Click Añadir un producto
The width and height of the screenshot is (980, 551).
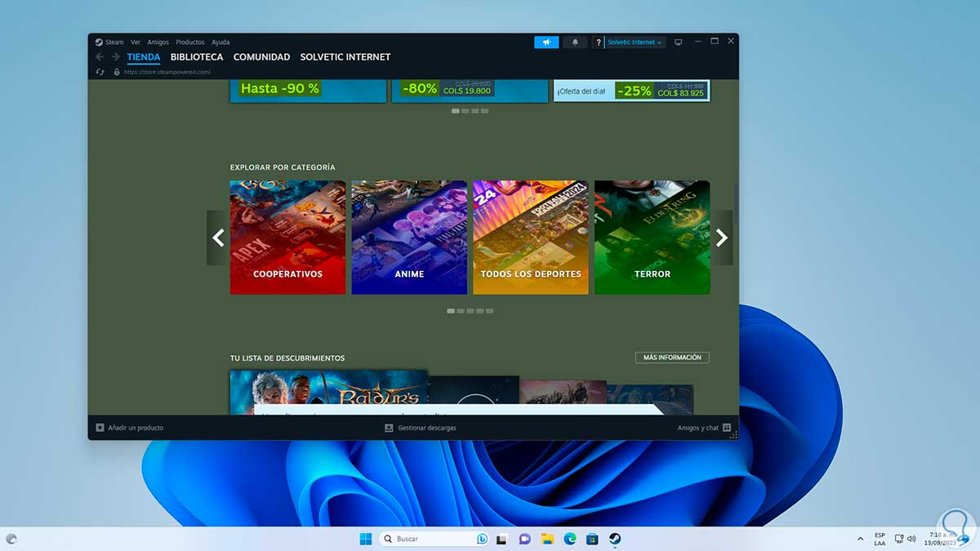[136, 428]
